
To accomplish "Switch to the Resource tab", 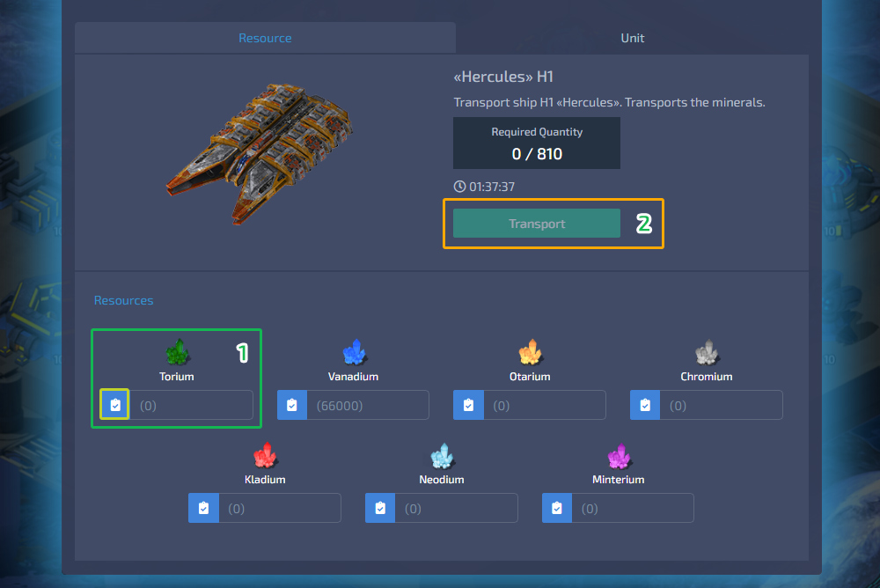I will pyautogui.click(x=265, y=38).
